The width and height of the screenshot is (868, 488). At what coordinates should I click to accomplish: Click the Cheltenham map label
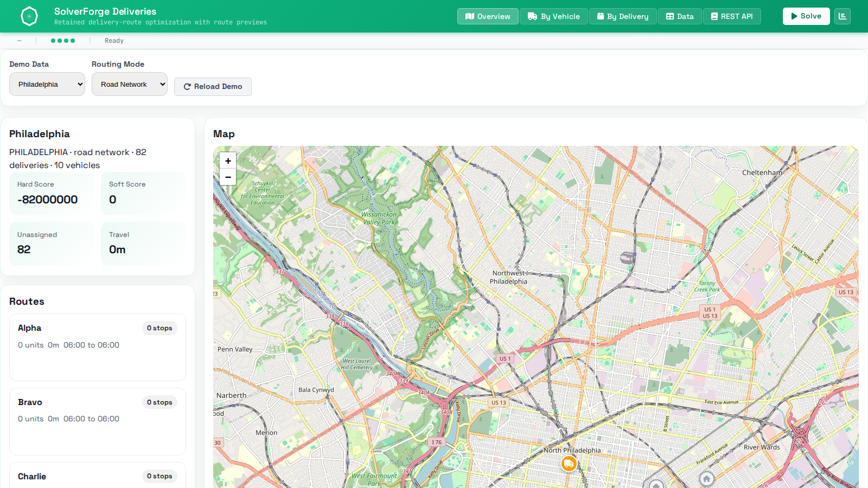point(762,172)
